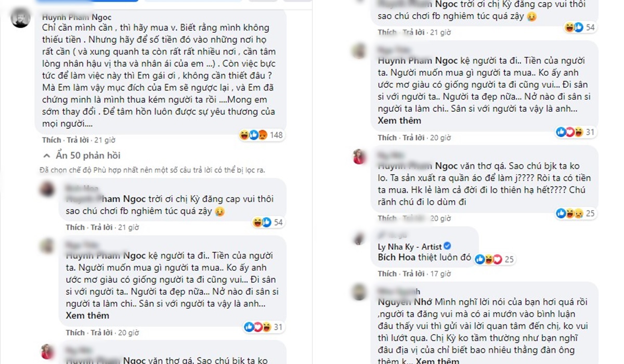Click reaction emojis showing 54 in left column

point(261,223)
